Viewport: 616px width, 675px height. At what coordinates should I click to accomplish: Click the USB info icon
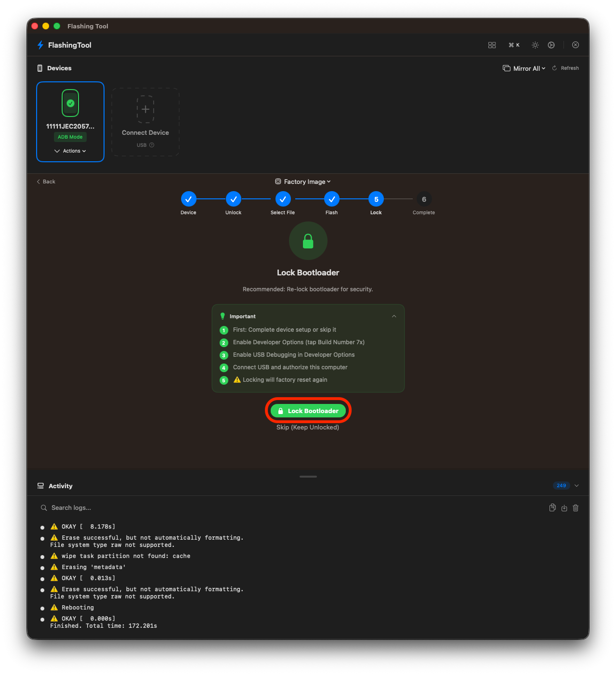pyautogui.click(x=152, y=145)
